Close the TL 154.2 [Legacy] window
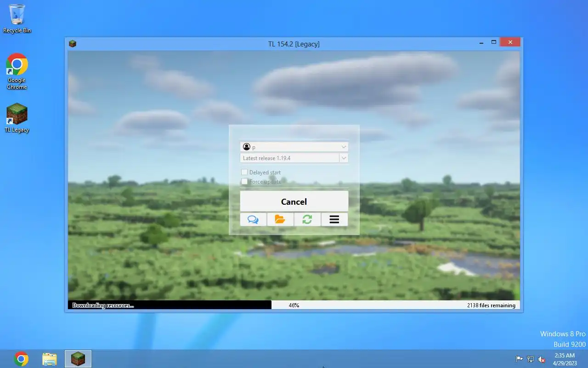588x368 pixels. 510,42
